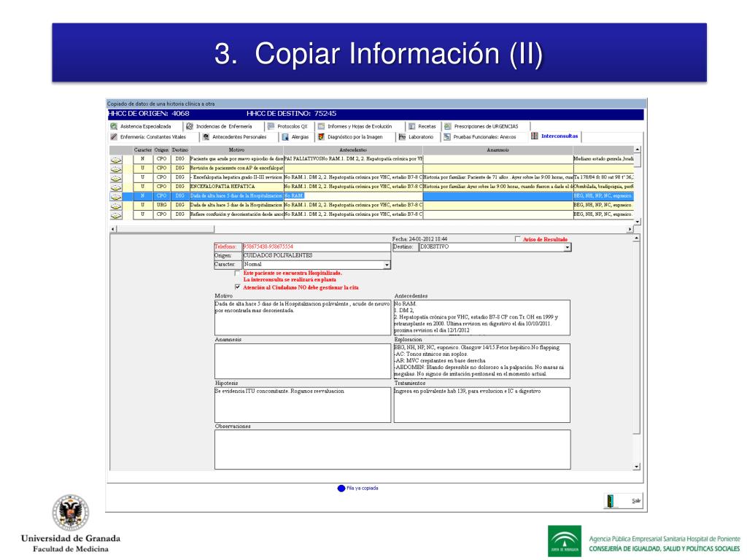Image resolution: width=747 pixels, height=560 pixels.
Task: Open the Prescripciones de URGENCIAS tab
Action: pyautogui.click(x=486, y=126)
